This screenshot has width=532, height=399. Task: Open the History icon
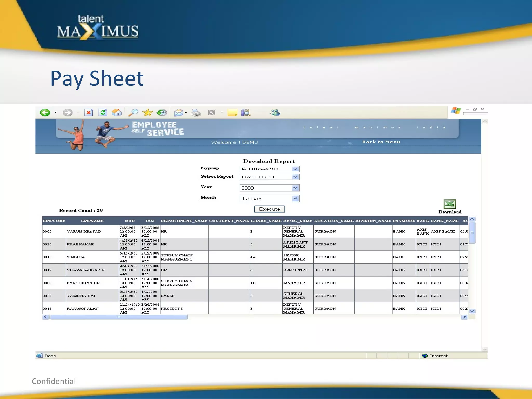[x=162, y=112]
